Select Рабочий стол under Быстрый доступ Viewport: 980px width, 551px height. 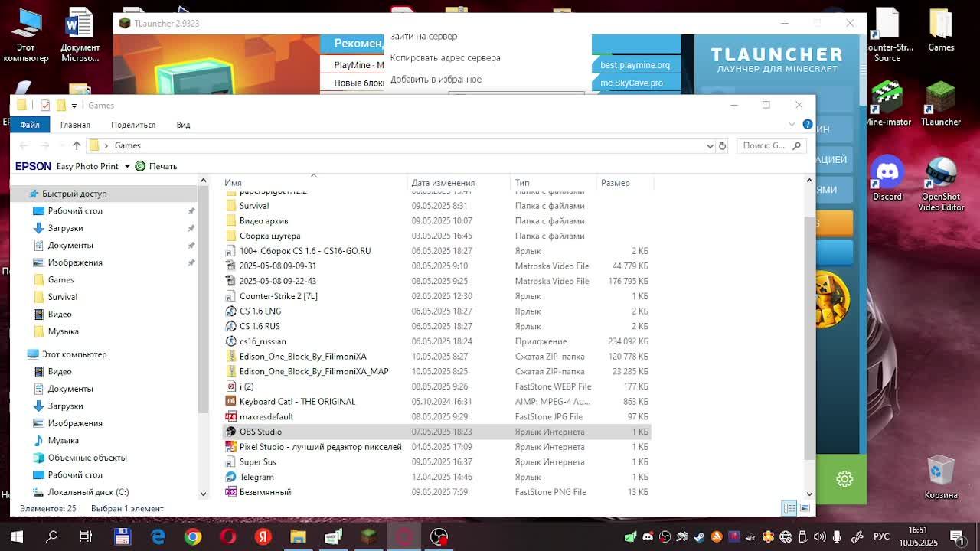tap(75, 211)
